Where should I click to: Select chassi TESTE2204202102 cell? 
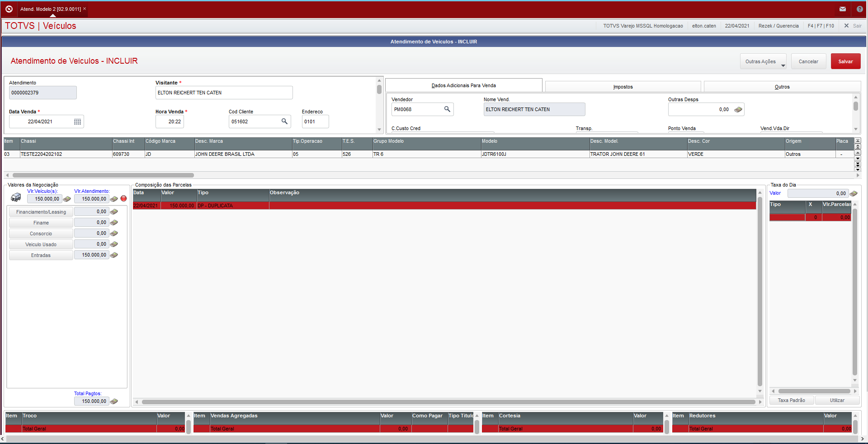(x=66, y=154)
